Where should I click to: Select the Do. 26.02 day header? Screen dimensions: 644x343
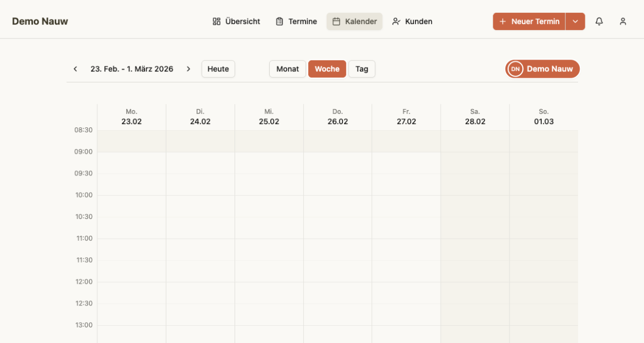[337, 117]
